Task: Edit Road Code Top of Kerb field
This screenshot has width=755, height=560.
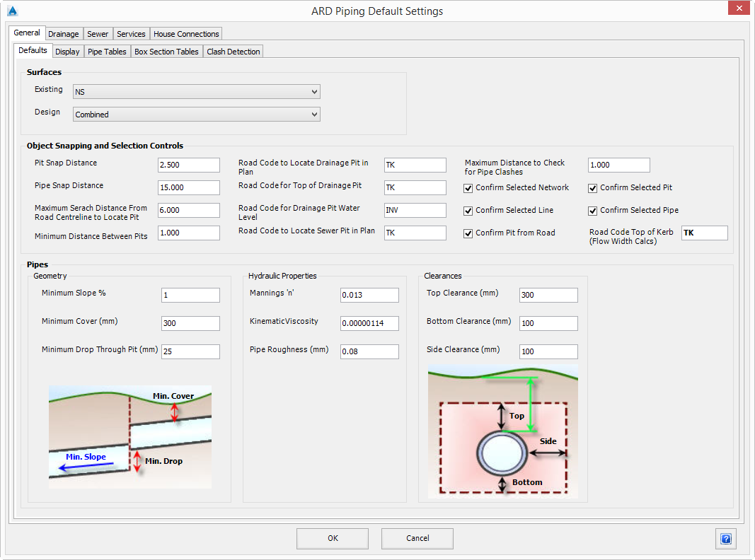Action: [x=705, y=233]
